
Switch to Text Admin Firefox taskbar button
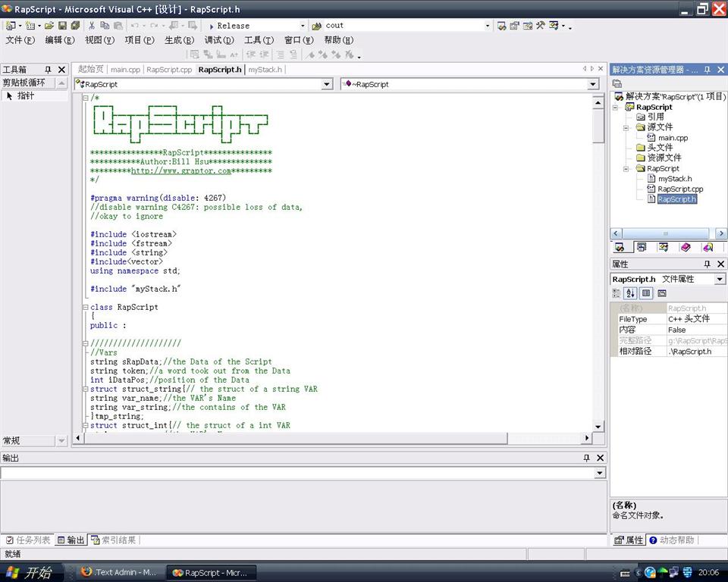click(118, 572)
